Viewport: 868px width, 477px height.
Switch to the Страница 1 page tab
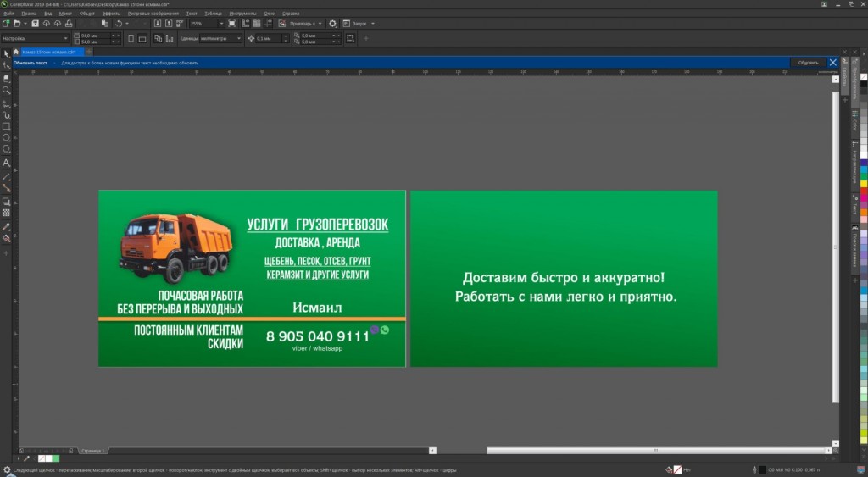(93, 451)
